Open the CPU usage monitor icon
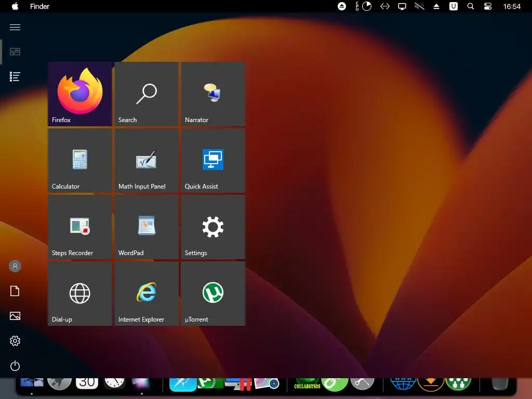The image size is (532, 399). click(x=363, y=6)
